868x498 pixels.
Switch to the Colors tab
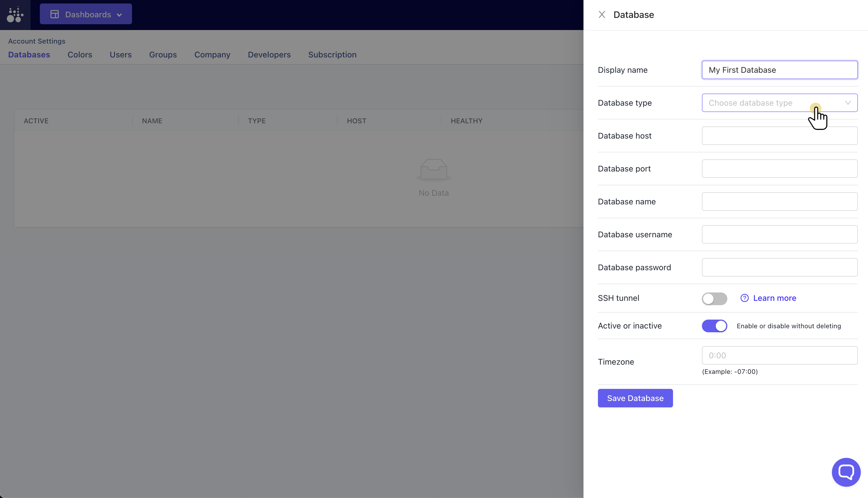coord(80,55)
